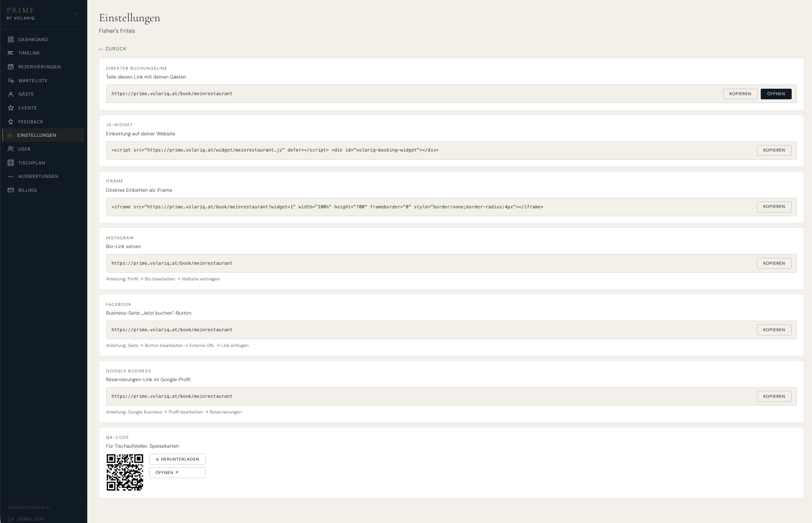Click the Gäste person icon

[11, 94]
